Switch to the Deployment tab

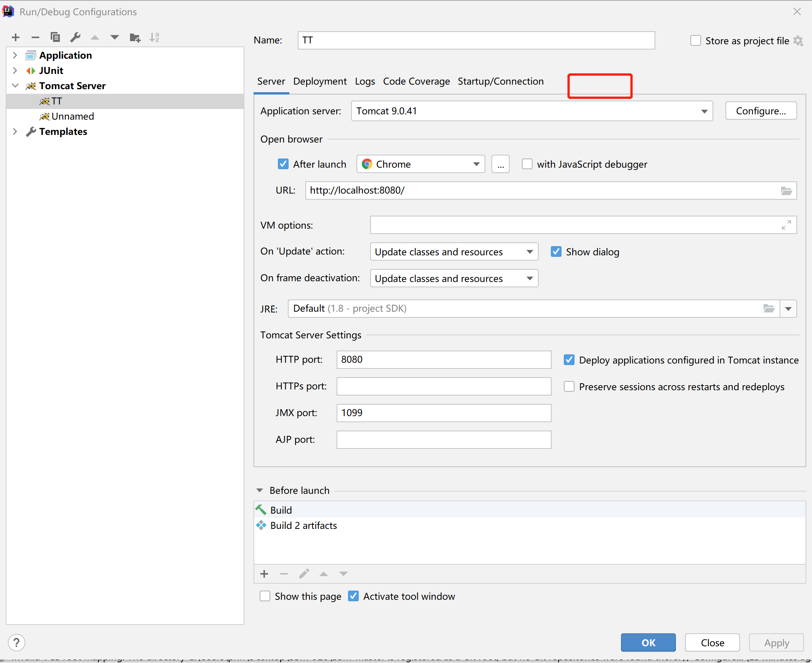tap(320, 81)
